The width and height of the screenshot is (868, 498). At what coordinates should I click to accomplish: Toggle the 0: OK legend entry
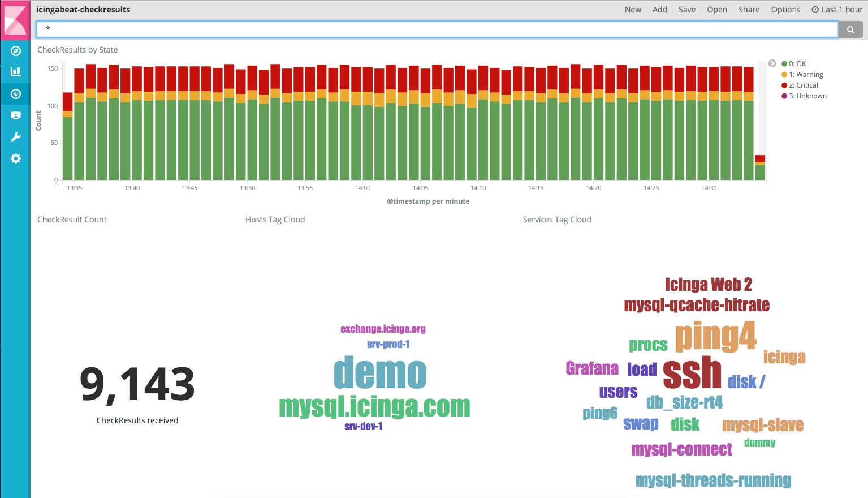click(x=794, y=64)
